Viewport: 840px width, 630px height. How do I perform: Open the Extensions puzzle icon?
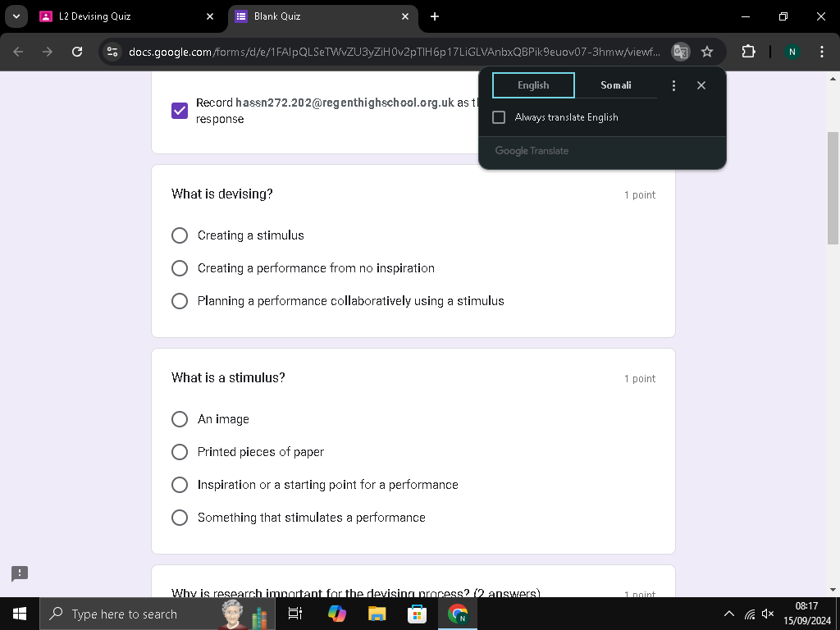coord(748,52)
